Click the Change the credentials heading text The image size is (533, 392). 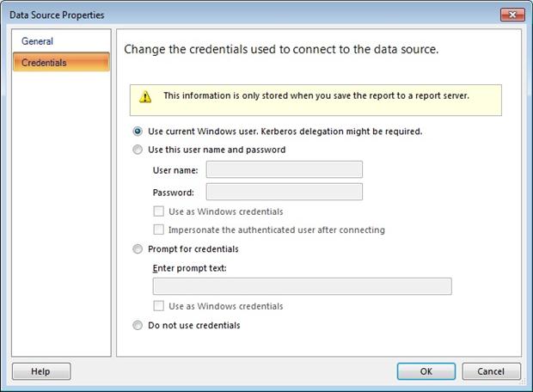point(281,50)
